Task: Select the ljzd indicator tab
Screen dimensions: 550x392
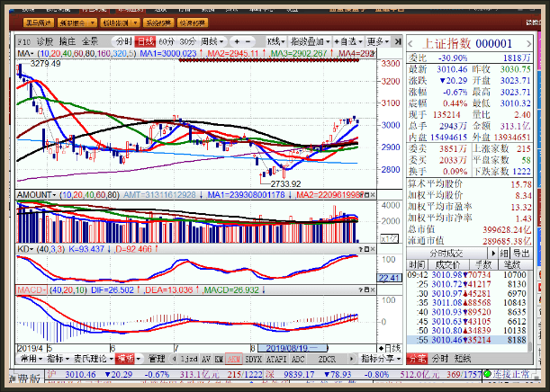Action: (189, 359)
